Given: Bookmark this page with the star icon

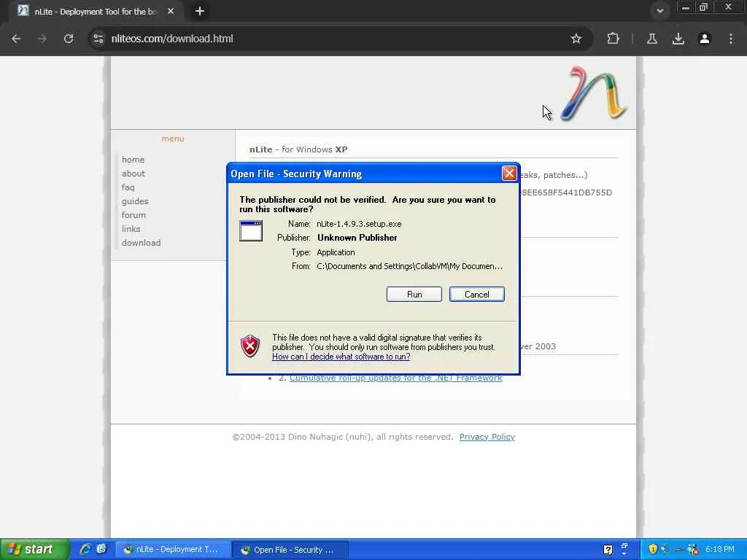Looking at the screenshot, I should (576, 39).
